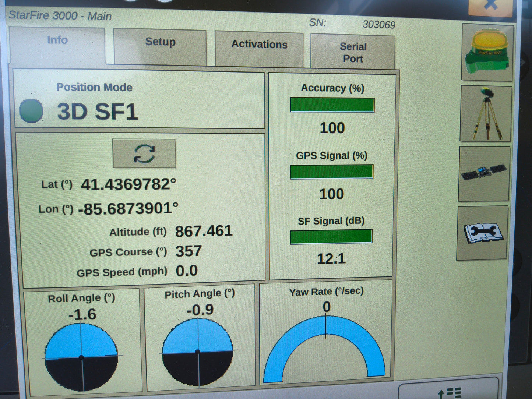Open the RTK tripod base station icon

pyautogui.click(x=486, y=114)
